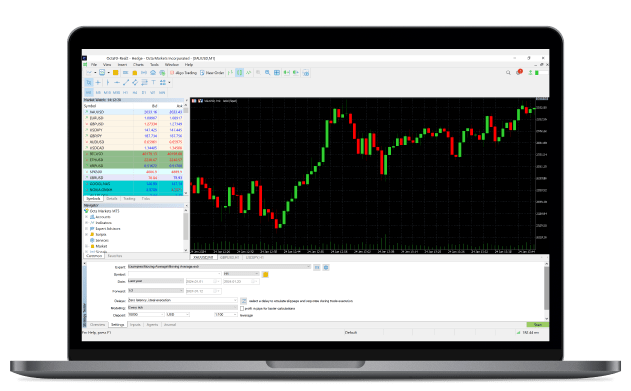This screenshot has width=631, height=391.
Task: Select the horizontal line drawing tool
Action: (117, 82)
